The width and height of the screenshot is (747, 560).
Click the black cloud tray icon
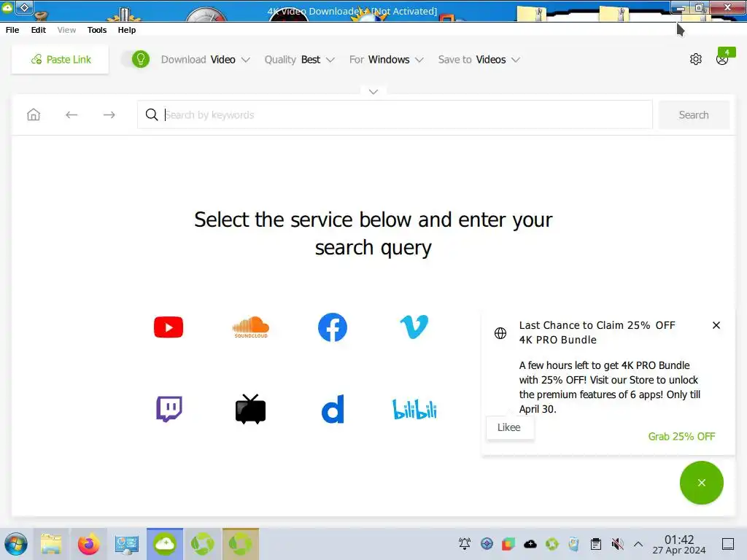(530, 544)
